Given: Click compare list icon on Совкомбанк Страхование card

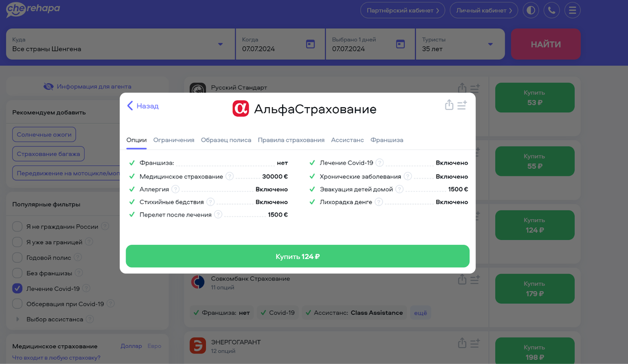Looking at the screenshot, I should coord(475,280).
